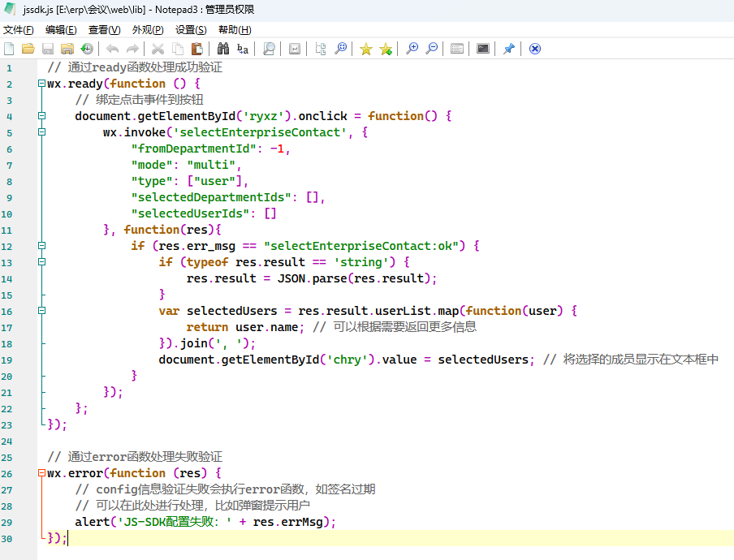Click the magnifier-over-page toolbar icon
The image size is (734, 560).
tap(269, 49)
